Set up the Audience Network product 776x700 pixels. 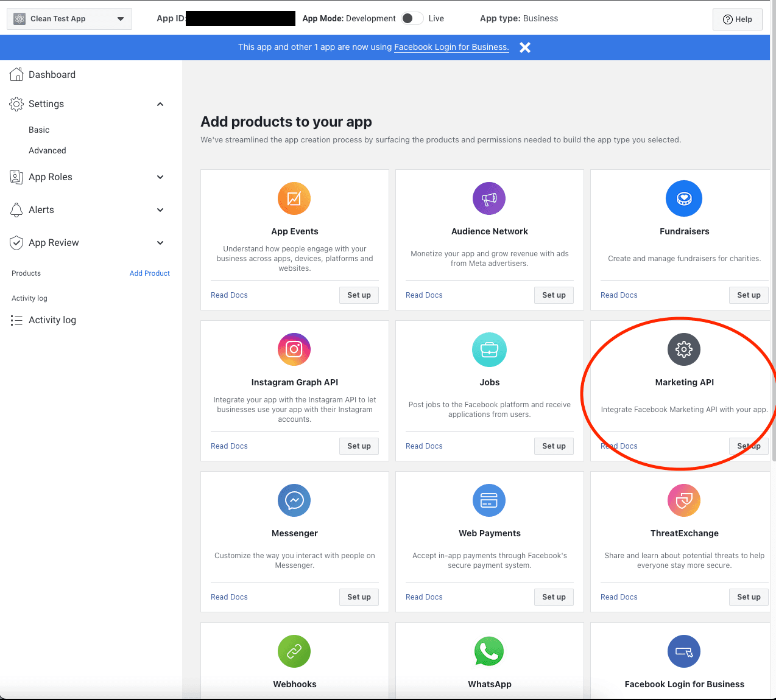[x=554, y=295]
